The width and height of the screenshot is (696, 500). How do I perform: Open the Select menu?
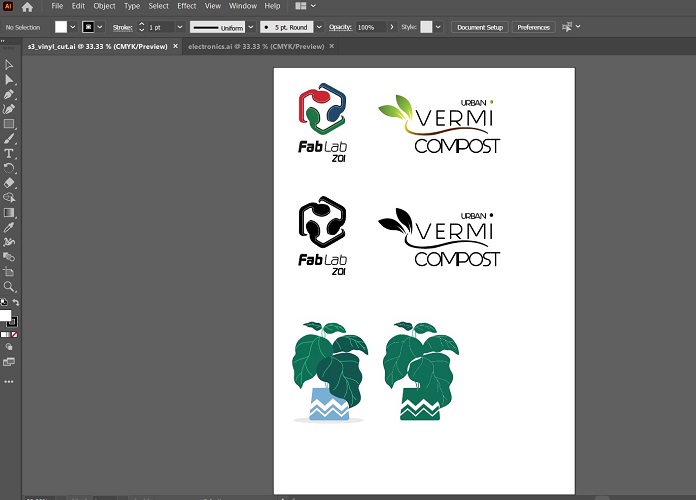(x=158, y=6)
